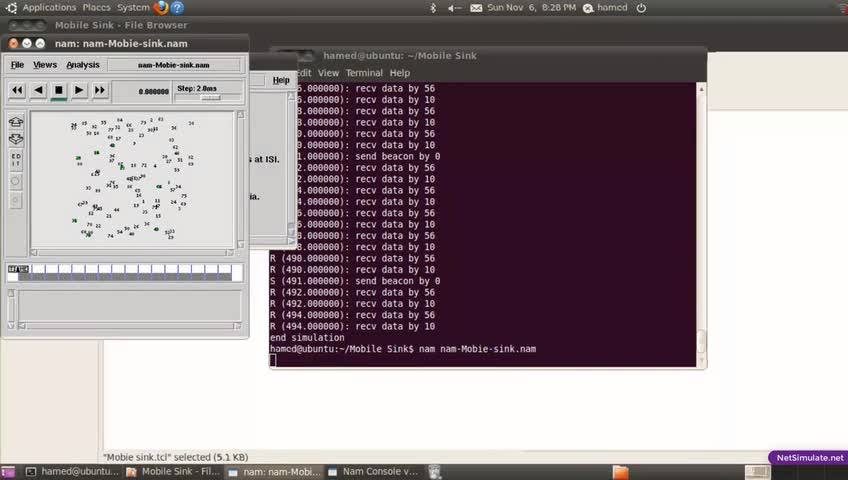Activate the EDIT tool in nam sidebar

coord(16,160)
